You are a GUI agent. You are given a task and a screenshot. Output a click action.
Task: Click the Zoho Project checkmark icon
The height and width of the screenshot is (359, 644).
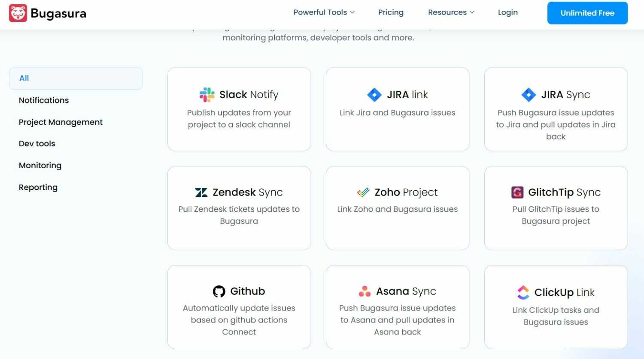tap(363, 192)
